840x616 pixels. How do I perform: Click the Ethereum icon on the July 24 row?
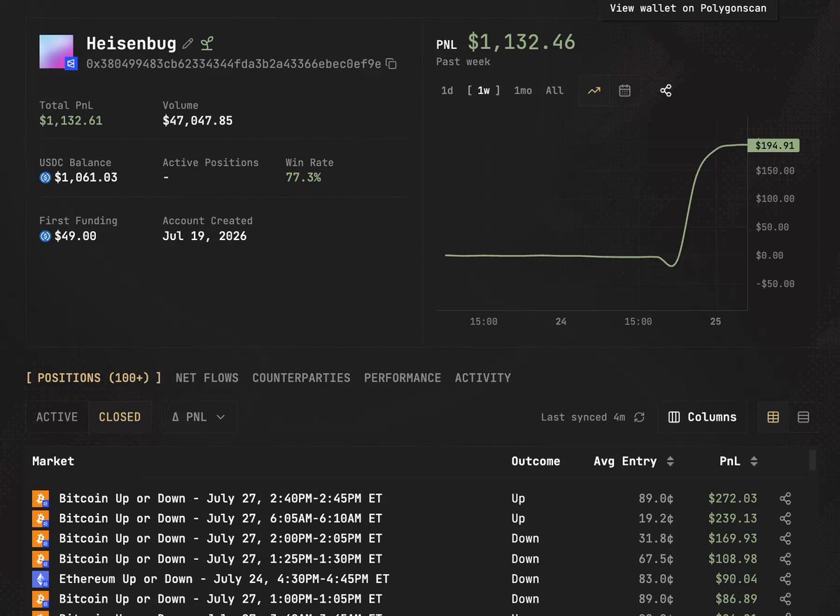(41, 579)
